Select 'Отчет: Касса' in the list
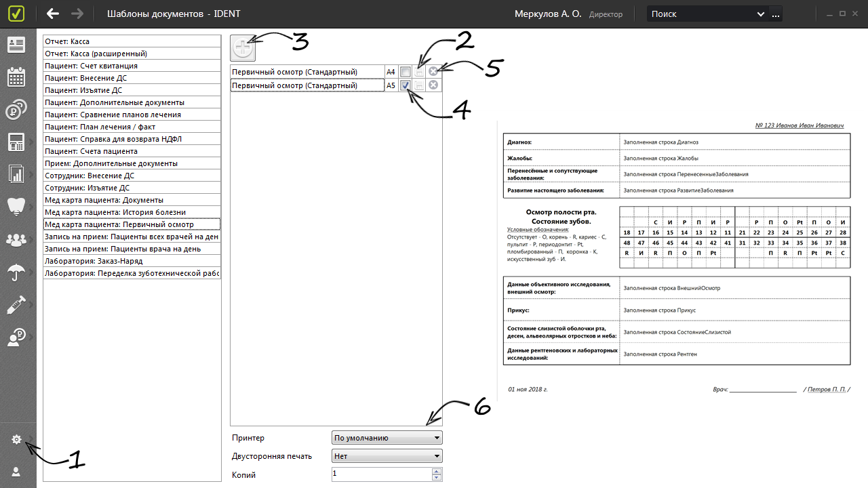Image resolution: width=868 pixels, height=488 pixels. pyautogui.click(x=132, y=41)
